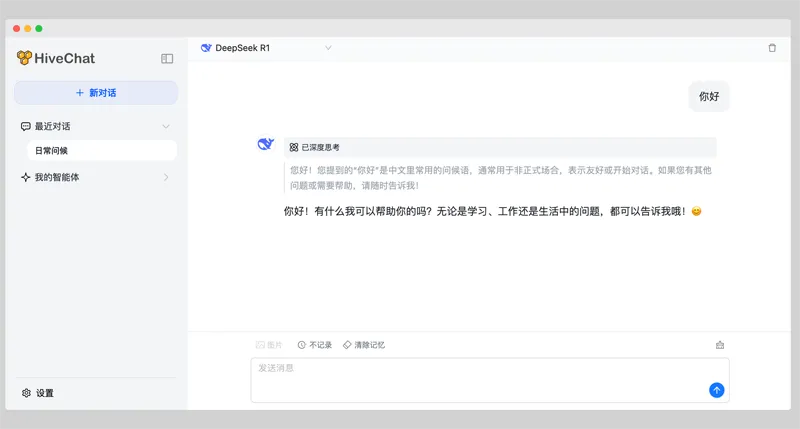Screen dimensions: 800x429
Task: Start a new chat with 新对话
Action: click(x=96, y=93)
